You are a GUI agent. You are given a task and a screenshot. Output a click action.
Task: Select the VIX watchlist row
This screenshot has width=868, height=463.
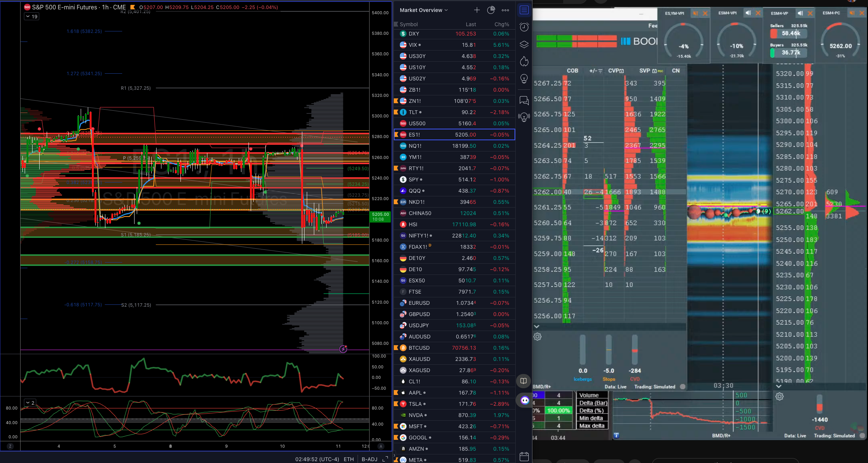click(x=454, y=45)
